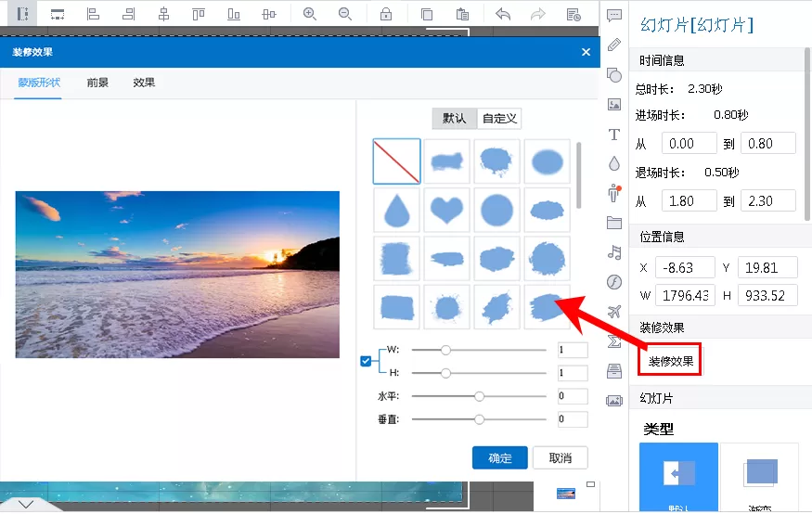Open the sigma formula sidebar tool
This screenshot has height=514, width=812.
pyautogui.click(x=614, y=341)
